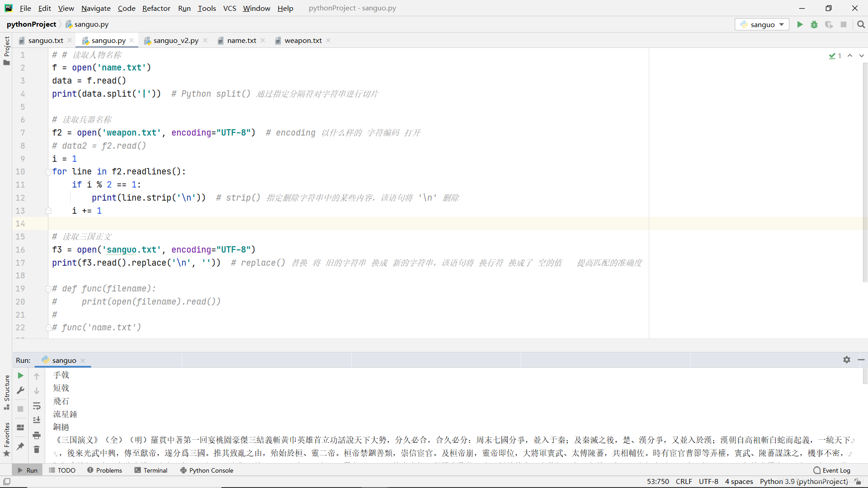This screenshot has height=488, width=868.
Task: Collapse the comment block fold at line 19
Action: point(48,289)
